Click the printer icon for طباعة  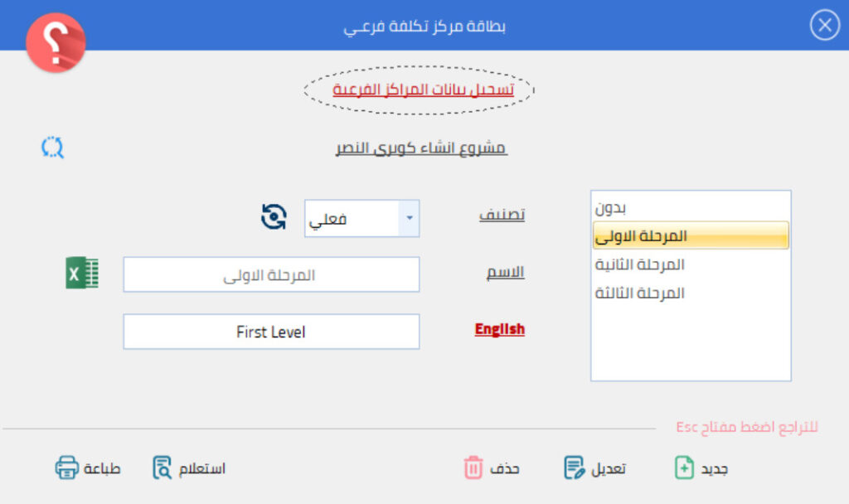coord(67,468)
